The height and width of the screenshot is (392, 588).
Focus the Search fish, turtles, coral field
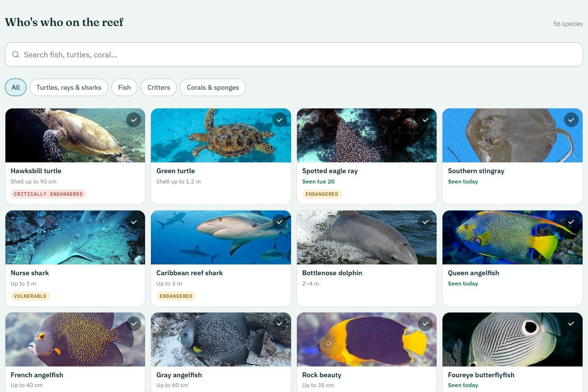(x=294, y=54)
